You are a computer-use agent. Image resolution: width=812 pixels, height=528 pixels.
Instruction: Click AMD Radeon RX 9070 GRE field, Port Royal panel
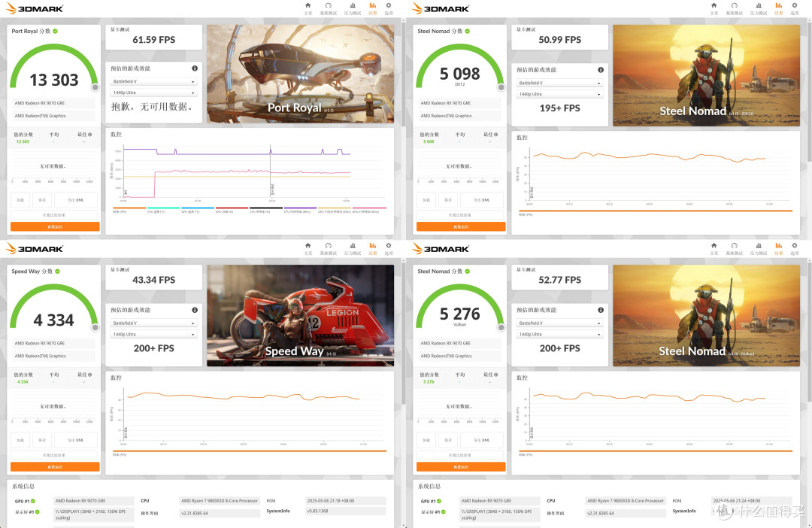click(54, 103)
